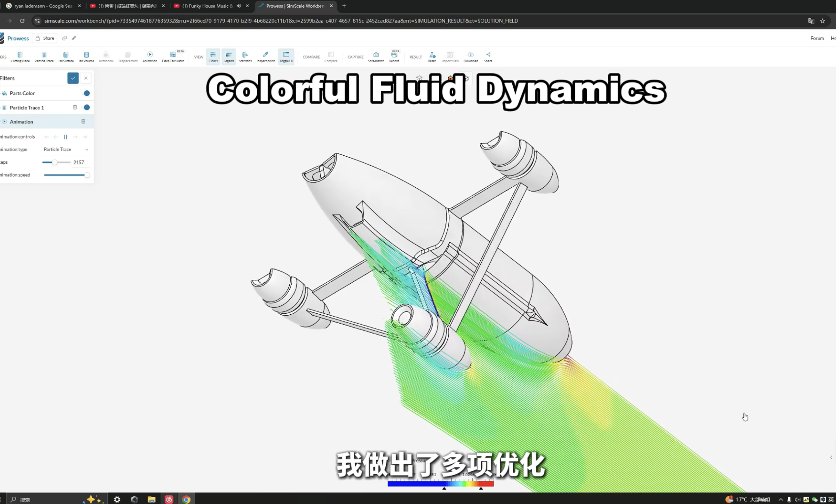The width and height of the screenshot is (836, 504).
Task: Select the Cutting Plane tool
Action: tap(20, 57)
